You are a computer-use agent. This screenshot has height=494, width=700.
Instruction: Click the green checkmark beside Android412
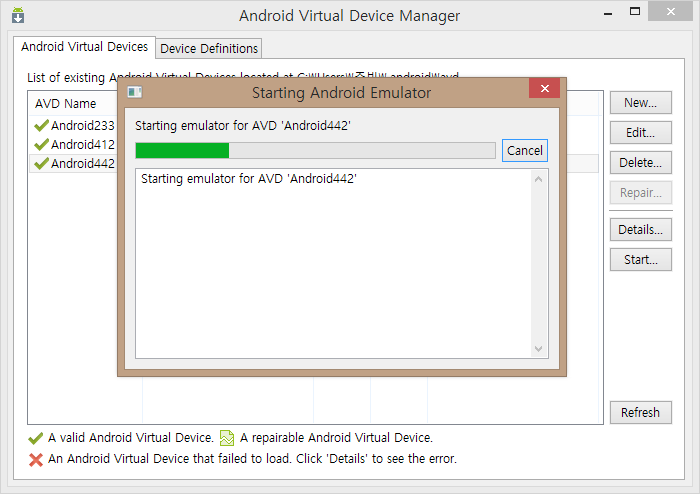41,145
